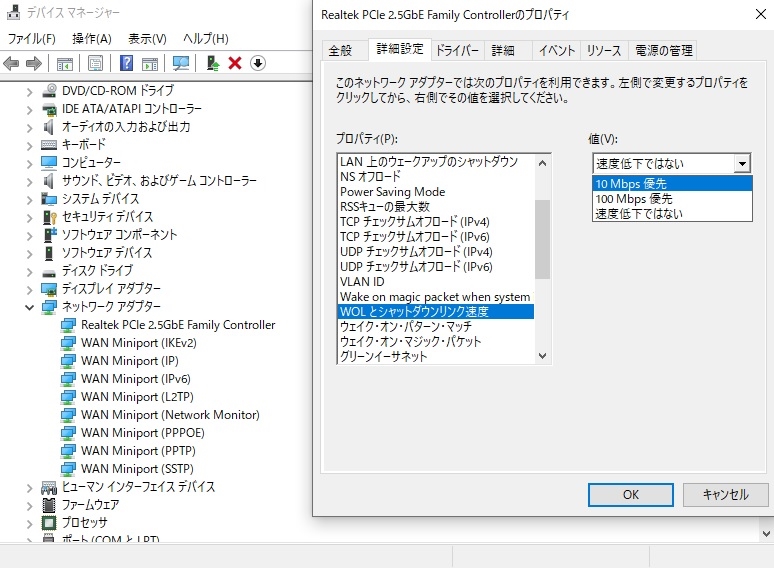This screenshot has height=568, width=774.
Task: Click the Properties sheet toolbar icon
Action: tap(95, 63)
